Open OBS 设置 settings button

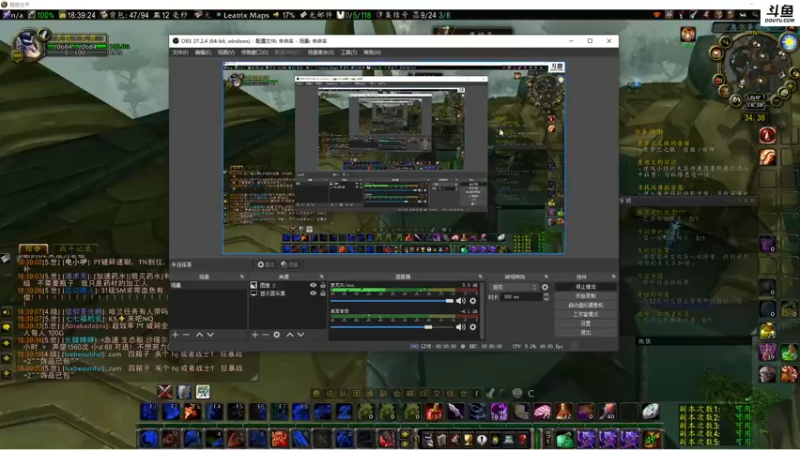tap(585, 323)
